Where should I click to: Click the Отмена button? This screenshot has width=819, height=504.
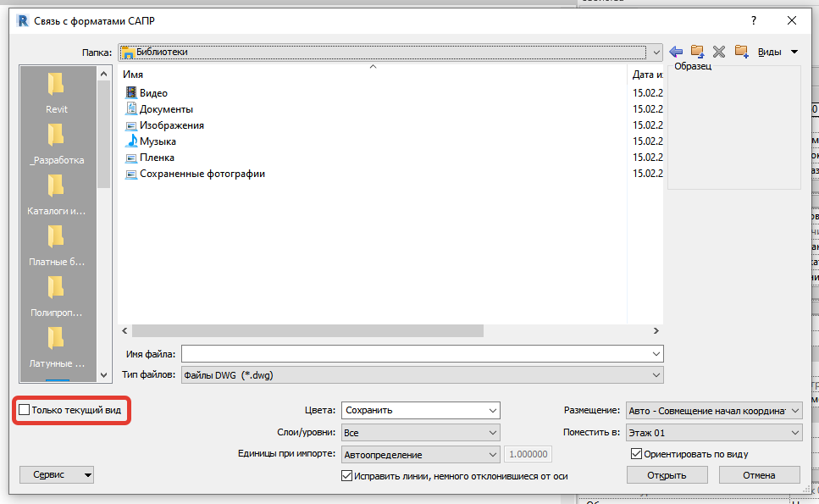(x=759, y=475)
